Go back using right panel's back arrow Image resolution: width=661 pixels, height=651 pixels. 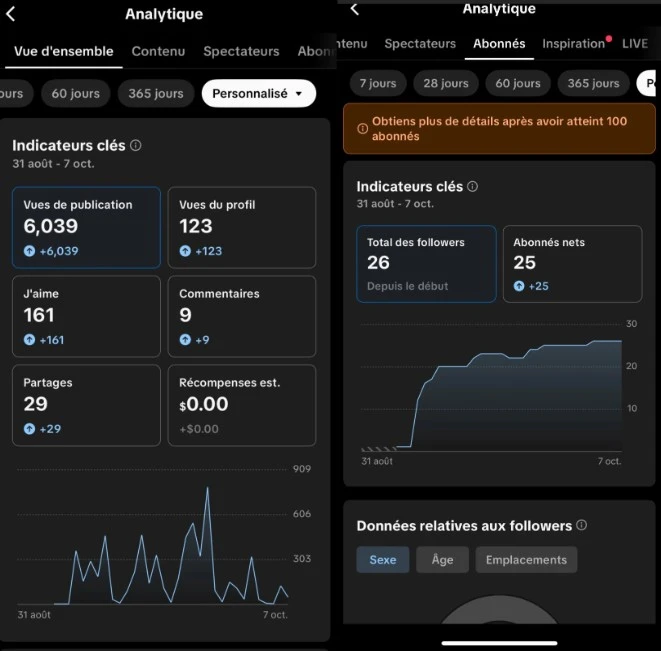(354, 9)
